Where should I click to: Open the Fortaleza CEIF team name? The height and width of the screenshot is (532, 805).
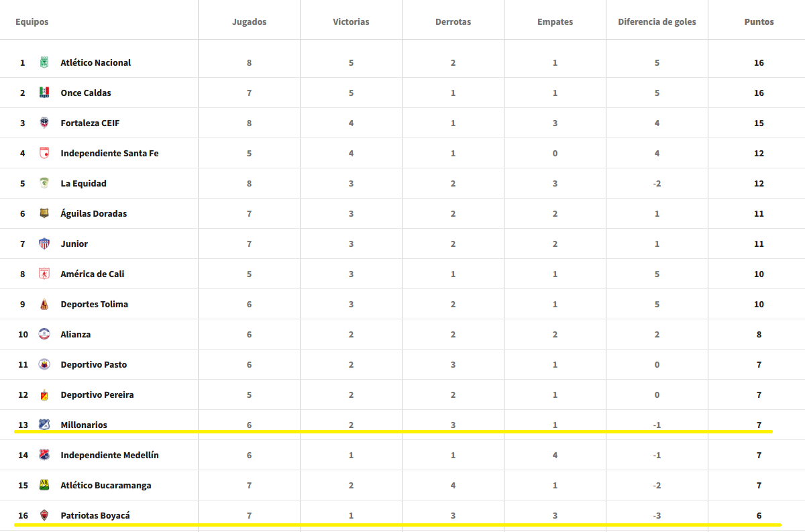click(x=90, y=123)
